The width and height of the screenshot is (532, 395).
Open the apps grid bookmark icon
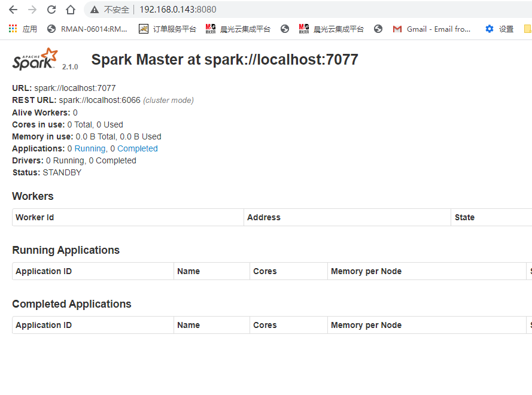(x=13, y=29)
